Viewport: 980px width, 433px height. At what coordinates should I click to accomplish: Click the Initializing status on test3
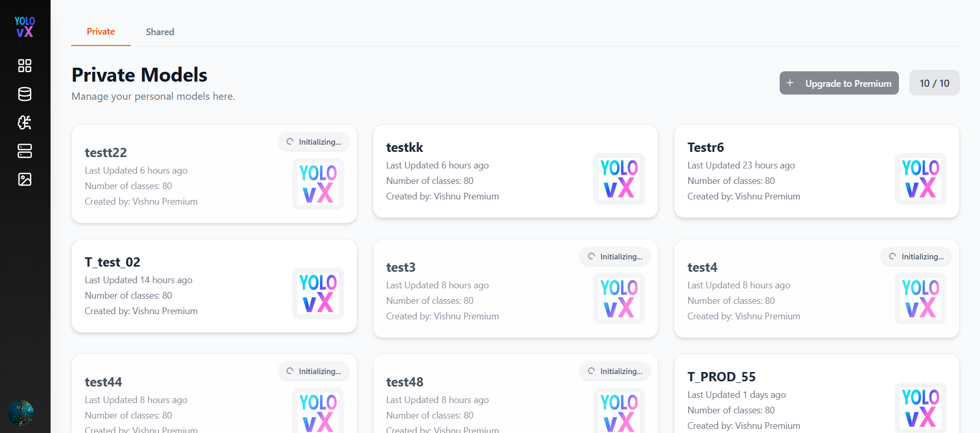click(x=615, y=257)
